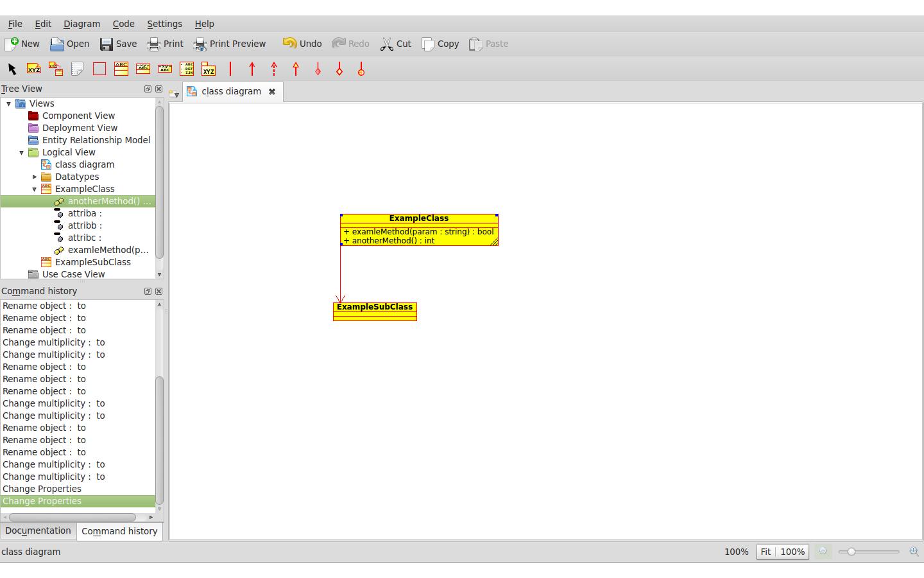Select attribb in the tree view
This screenshot has height=578, width=924.
tap(82, 225)
